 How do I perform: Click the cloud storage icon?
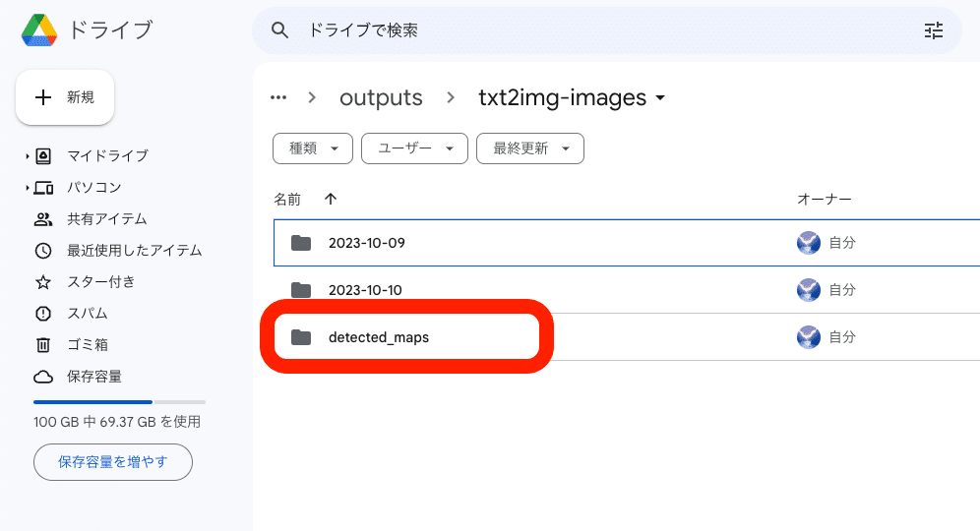coord(43,377)
